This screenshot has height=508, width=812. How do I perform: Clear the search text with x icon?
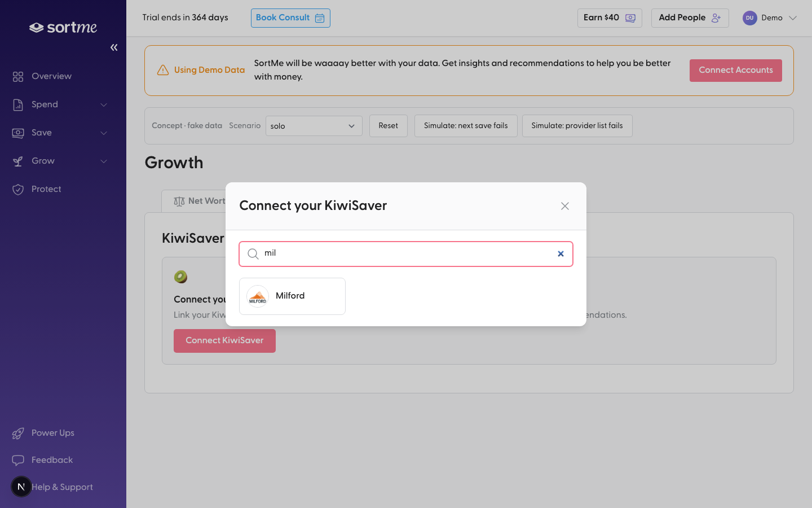(x=561, y=254)
